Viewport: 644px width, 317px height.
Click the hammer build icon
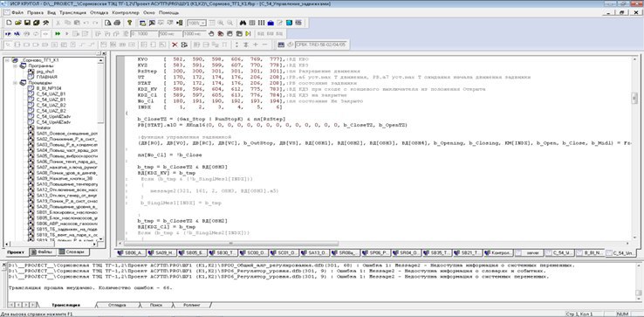(46, 23)
